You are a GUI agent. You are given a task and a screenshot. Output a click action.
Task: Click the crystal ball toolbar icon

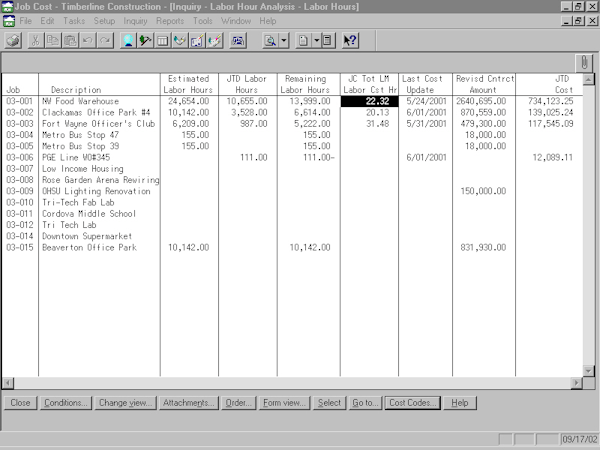(128, 40)
